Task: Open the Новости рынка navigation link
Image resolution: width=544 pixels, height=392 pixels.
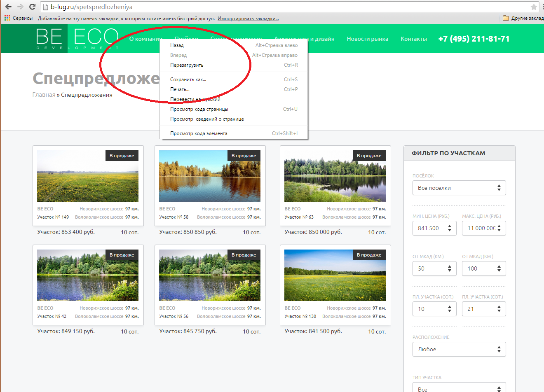Action: coord(367,39)
